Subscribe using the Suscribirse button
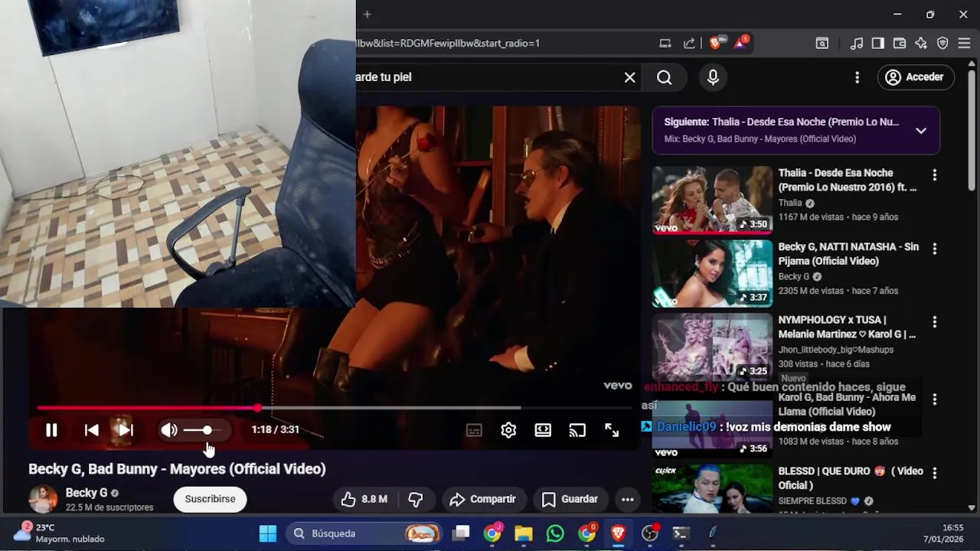The width and height of the screenshot is (980, 551). [210, 499]
